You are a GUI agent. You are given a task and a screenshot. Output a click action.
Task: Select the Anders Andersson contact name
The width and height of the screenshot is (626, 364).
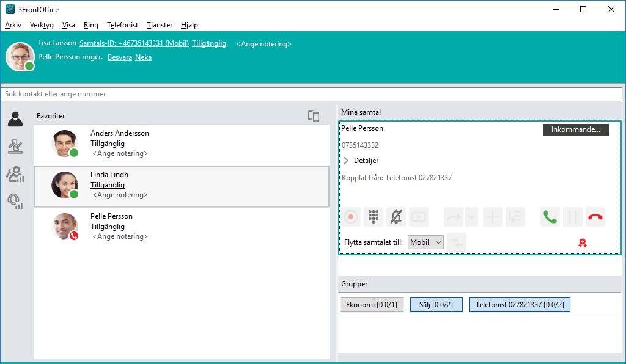(x=120, y=133)
